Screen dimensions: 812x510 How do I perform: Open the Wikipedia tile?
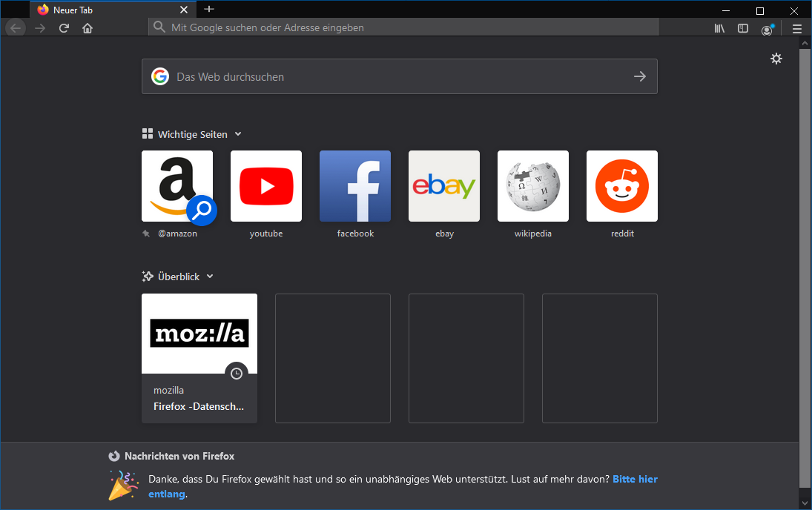tap(533, 186)
